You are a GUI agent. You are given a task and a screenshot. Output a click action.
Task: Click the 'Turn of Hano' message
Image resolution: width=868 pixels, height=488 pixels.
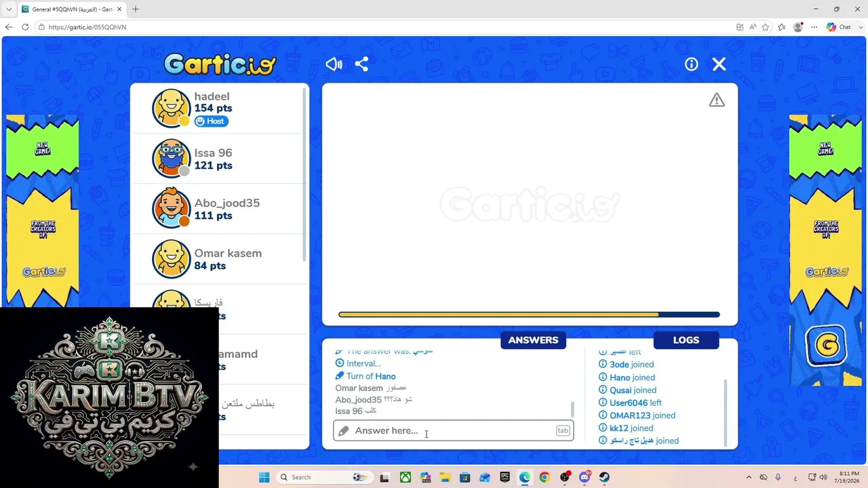[x=366, y=376]
